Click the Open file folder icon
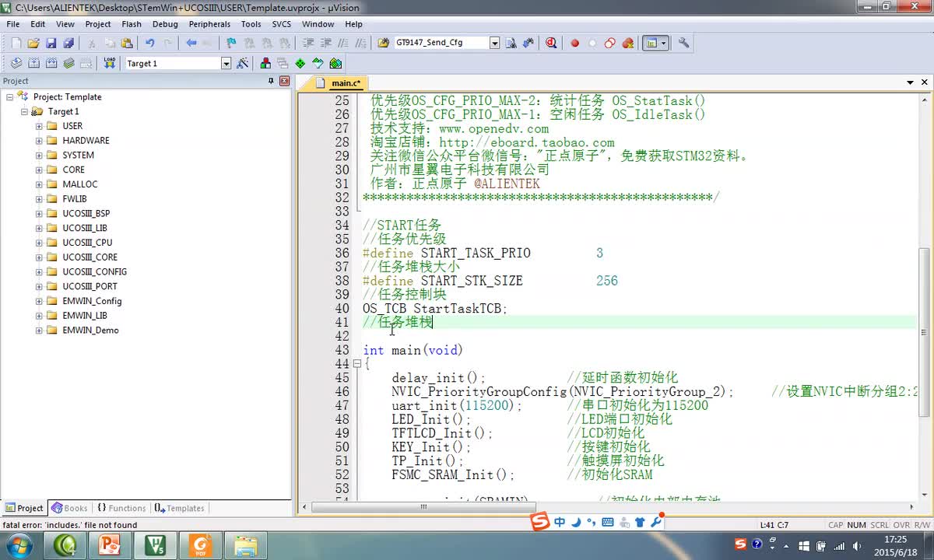The height and width of the screenshot is (560, 934). [x=33, y=44]
